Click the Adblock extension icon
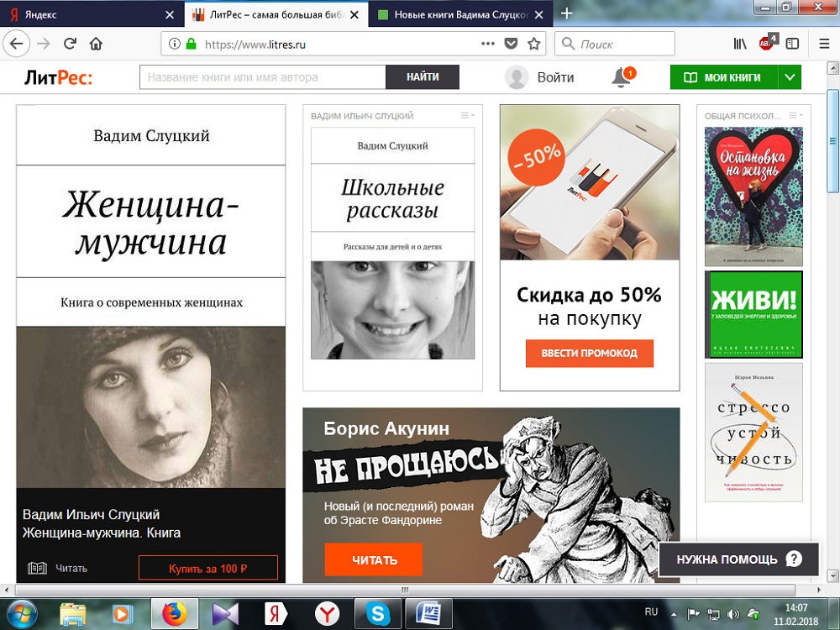Screen dimensions: 840x630 click(x=767, y=43)
